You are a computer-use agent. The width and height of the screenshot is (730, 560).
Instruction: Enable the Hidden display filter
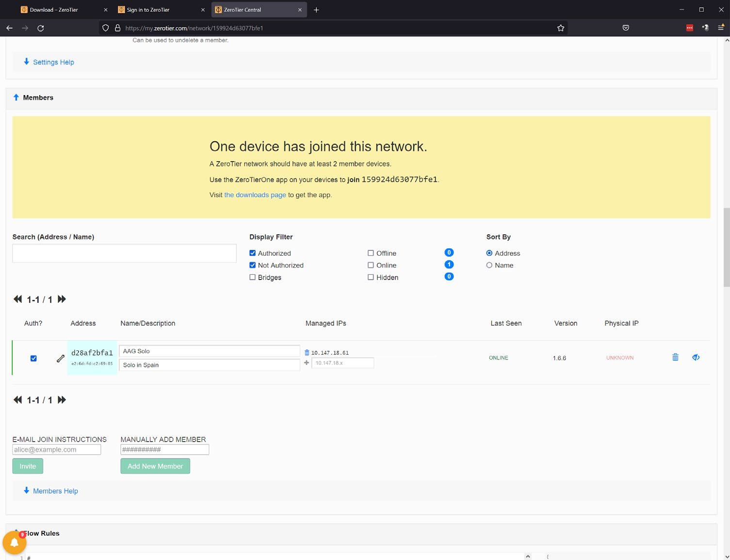pos(371,277)
